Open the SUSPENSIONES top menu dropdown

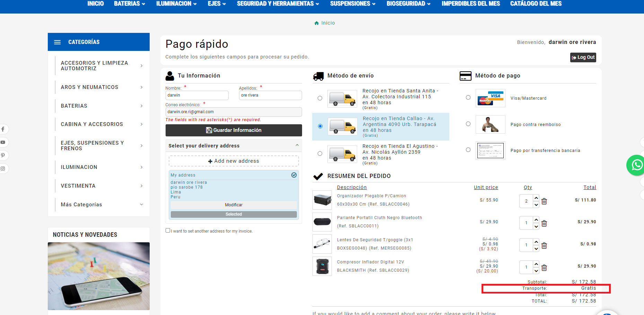pos(353,4)
